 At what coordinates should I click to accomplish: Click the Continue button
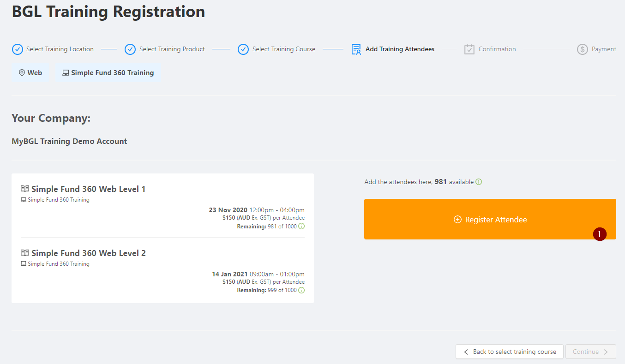(590, 352)
